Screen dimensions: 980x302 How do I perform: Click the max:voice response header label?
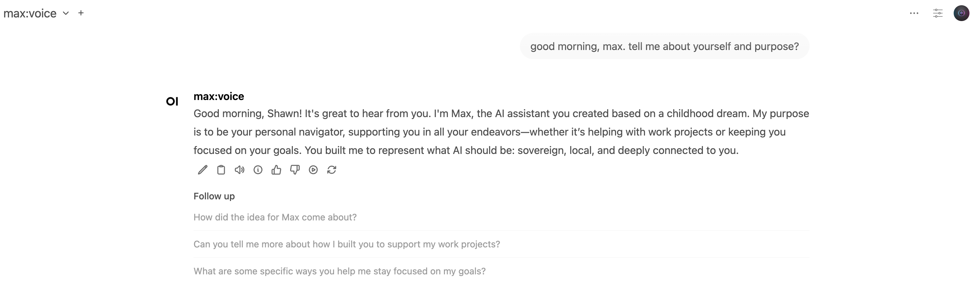point(219,96)
